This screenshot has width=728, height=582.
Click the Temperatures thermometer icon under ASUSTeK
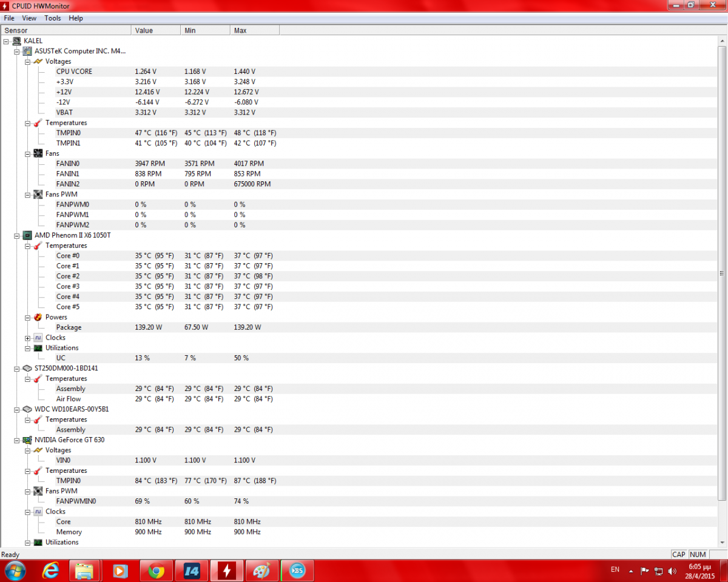click(x=38, y=122)
